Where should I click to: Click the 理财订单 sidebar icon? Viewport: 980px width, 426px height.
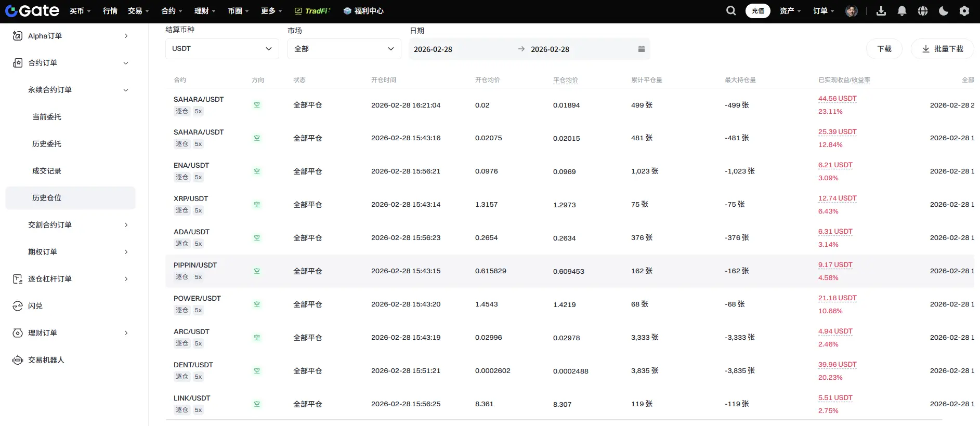[18, 333]
